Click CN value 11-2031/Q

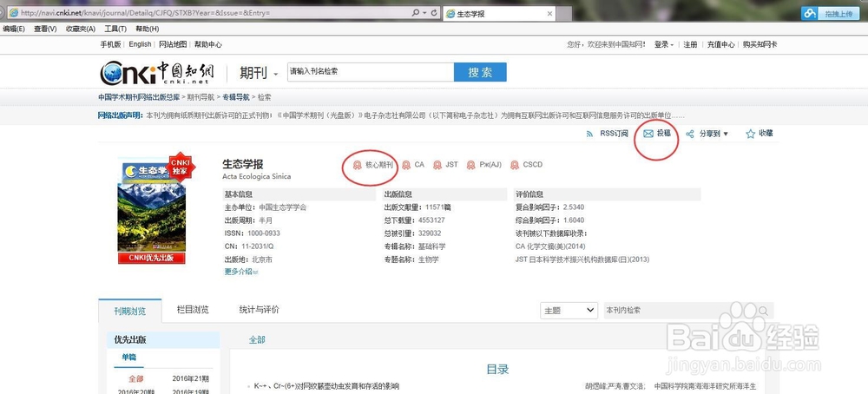point(257,246)
